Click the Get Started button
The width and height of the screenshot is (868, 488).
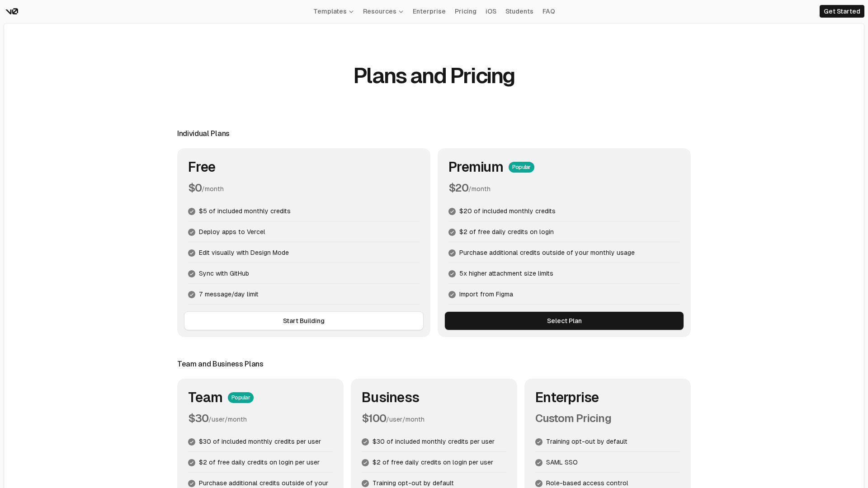click(841, 11)
